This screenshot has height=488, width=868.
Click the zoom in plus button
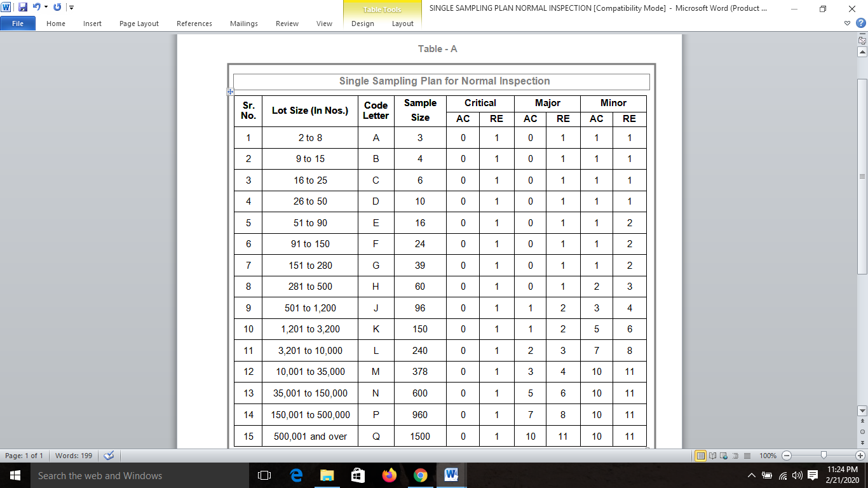(x=860, y=456)
